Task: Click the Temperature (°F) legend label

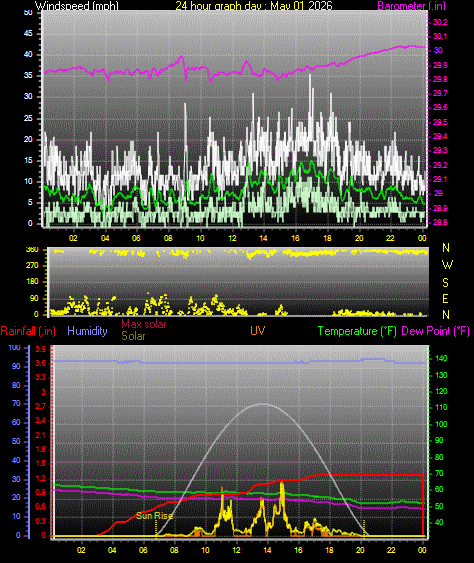Action: click(357, 331)
